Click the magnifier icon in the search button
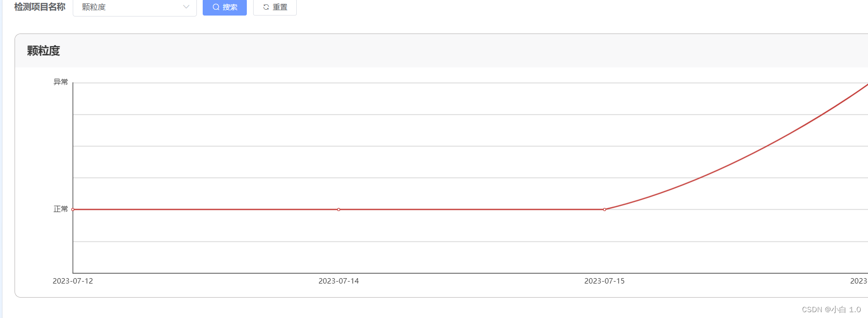The width and height of the screenshot is (868, 318). click(216, 7)
